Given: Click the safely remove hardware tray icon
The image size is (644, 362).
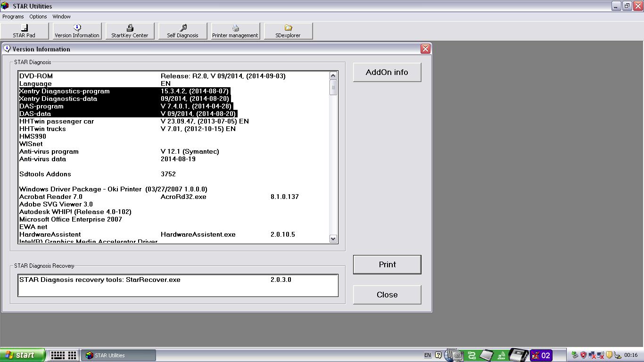Looking at the screenshot, I should tap(575, 355).
